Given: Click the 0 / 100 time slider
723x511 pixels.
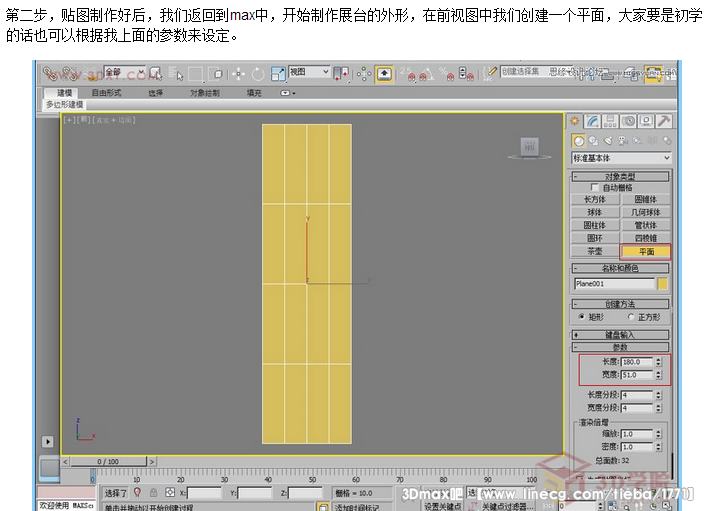Looking at the screenshot, I should [108, 461].
